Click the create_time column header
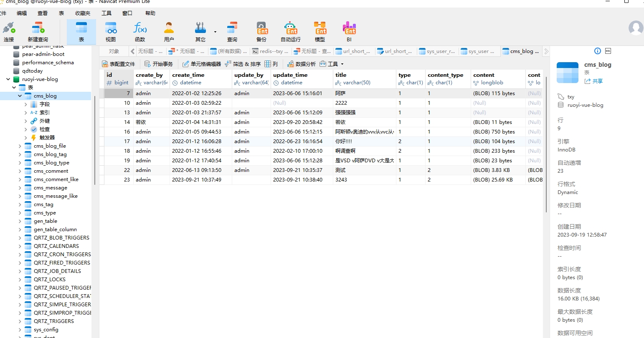Screen dimensions: 644x338 point(200,78)
